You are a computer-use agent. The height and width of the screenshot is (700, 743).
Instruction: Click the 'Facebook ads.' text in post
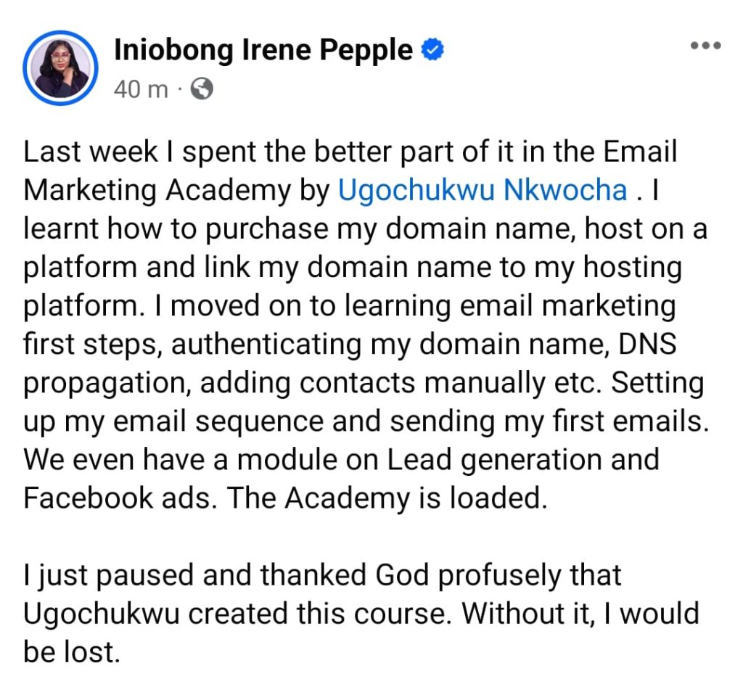(120, 498)
